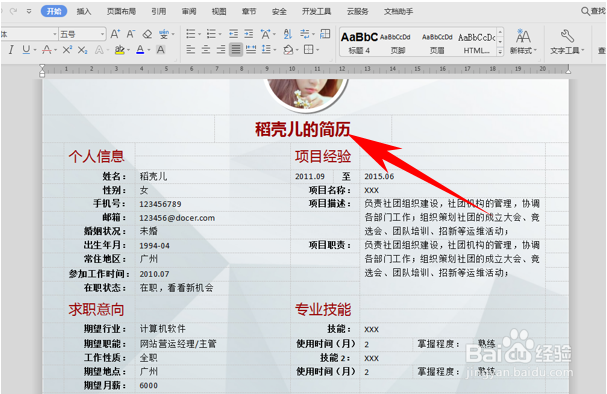Clear formatting with the eraser icon

pyautogui.click(x=147, y=34)
